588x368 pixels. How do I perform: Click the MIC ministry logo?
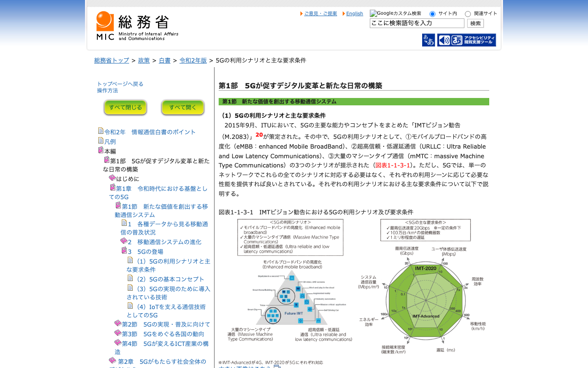[137, 26]
